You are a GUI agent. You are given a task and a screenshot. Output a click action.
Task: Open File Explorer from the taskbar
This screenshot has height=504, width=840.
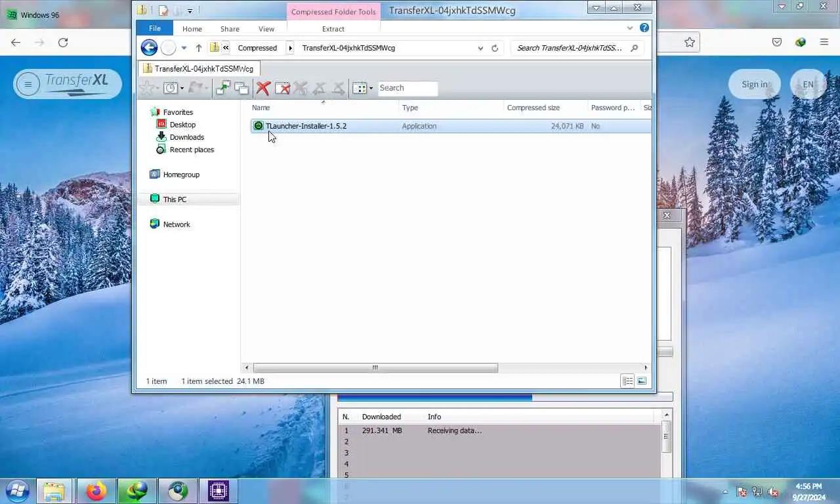pyautogui.click(x=54, y=491)
